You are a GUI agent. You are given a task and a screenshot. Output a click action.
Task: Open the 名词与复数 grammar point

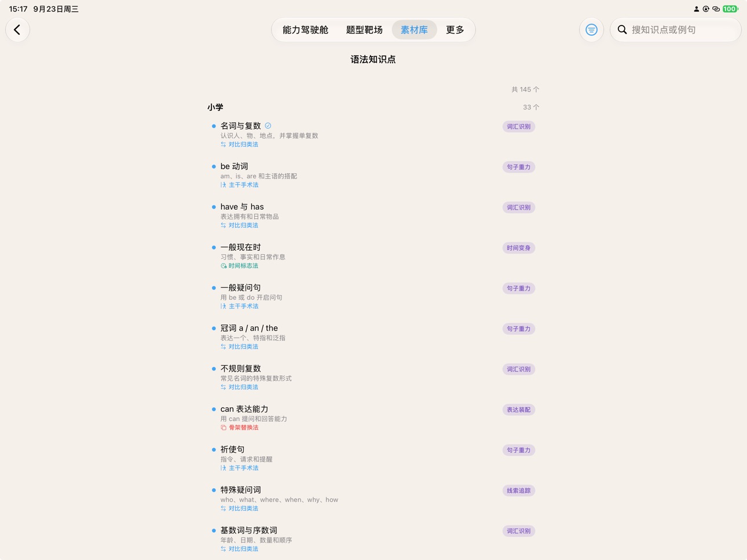[373, 134]
